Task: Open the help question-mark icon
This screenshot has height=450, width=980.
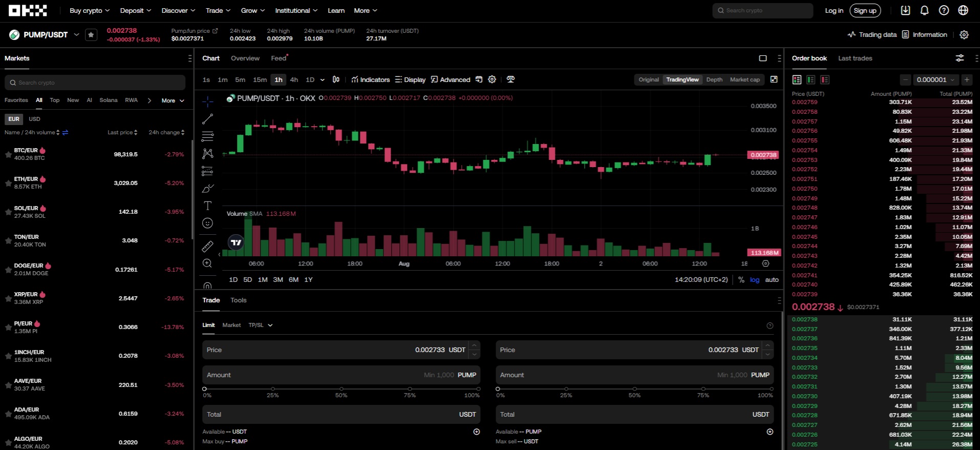Action: tap(944, 10)
